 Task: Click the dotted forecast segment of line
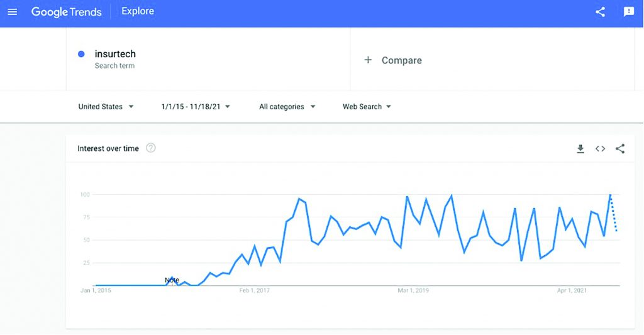pyautogui.click(x=614, y=214)
